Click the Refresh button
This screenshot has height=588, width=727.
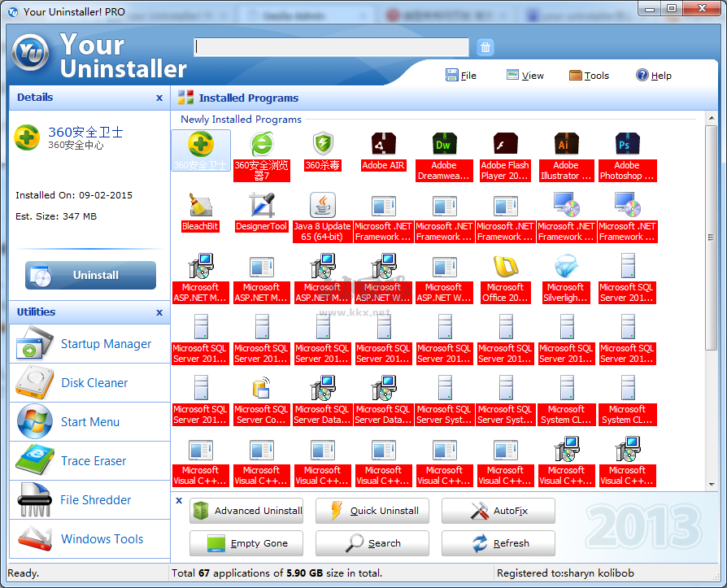pyautogui.click(x=498, y=543)
